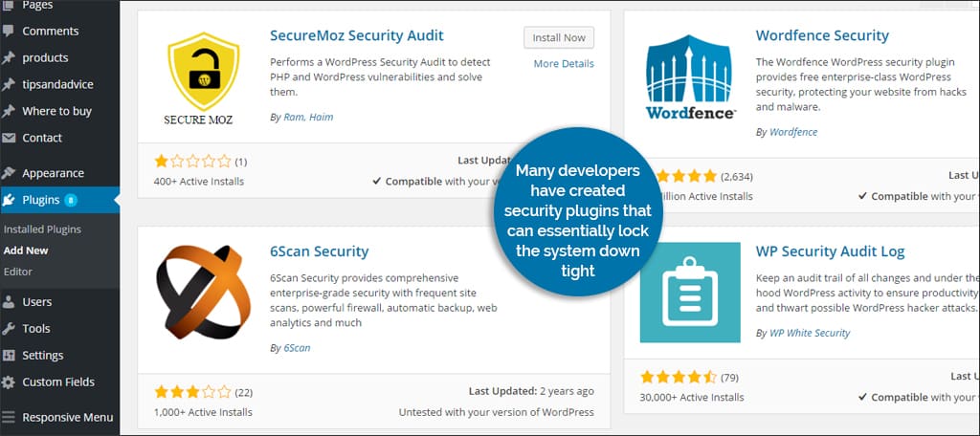The width and height of the screenshot is (980, 436).
Task: Click the pin icon beside tipsandadvice
Action: (x=8, y=84)
